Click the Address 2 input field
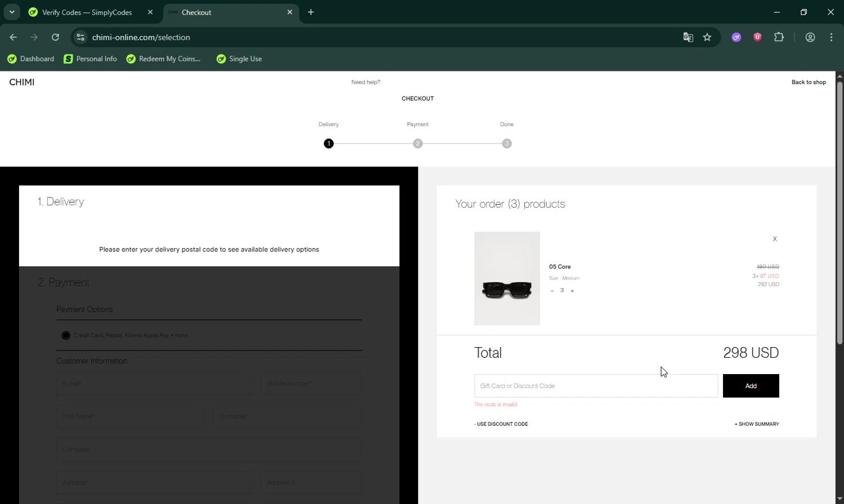Viewport: 844px width, 504px height. click(x=311, y=483)
